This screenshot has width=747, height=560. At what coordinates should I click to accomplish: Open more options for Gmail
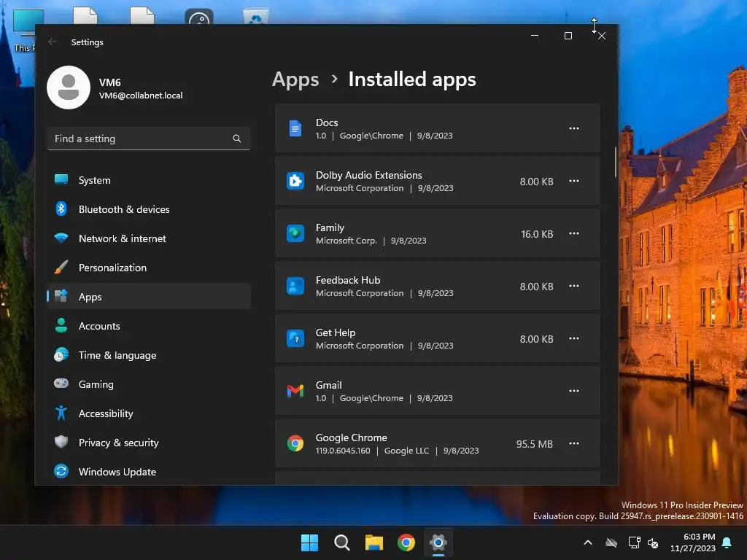574,391
